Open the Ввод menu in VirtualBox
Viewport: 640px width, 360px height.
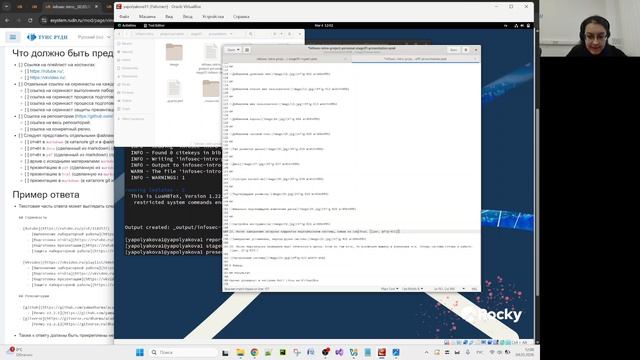click(187, 17)
